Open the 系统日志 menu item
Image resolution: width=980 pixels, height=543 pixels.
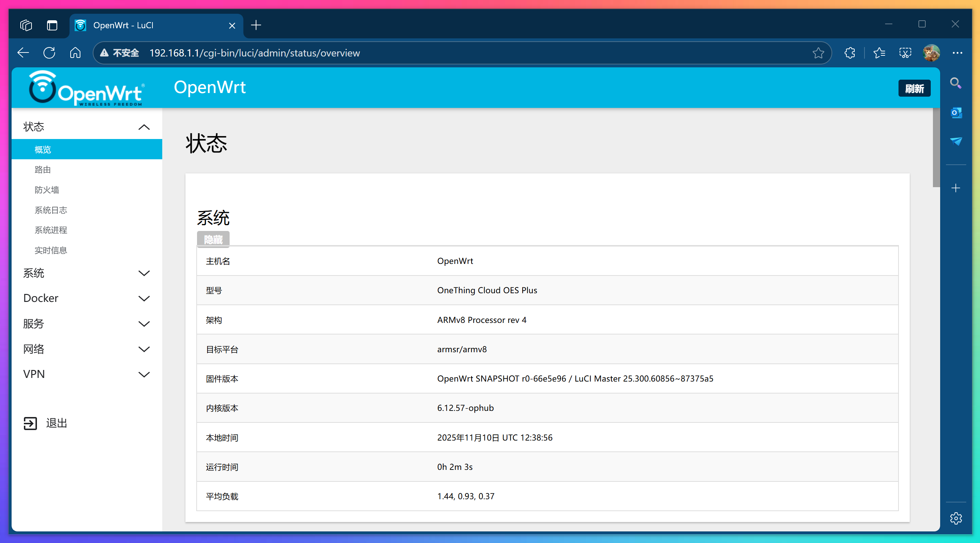point(51,210)
